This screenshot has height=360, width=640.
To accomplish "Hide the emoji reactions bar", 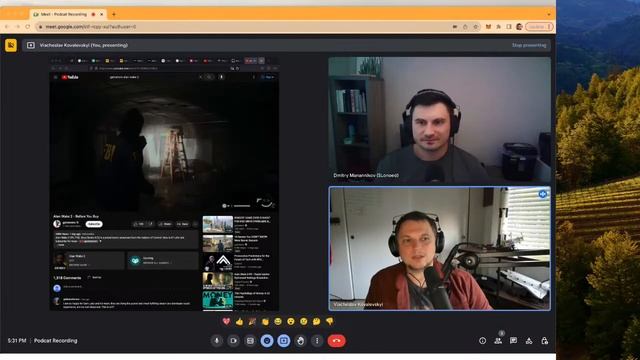I will pyautogui.click(x=267, y=340).
